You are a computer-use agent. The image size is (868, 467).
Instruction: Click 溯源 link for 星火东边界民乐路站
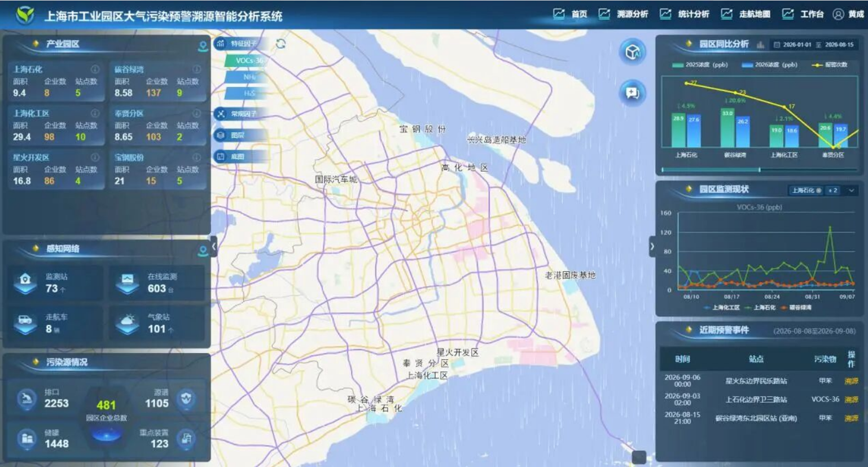tap(851, 381)
